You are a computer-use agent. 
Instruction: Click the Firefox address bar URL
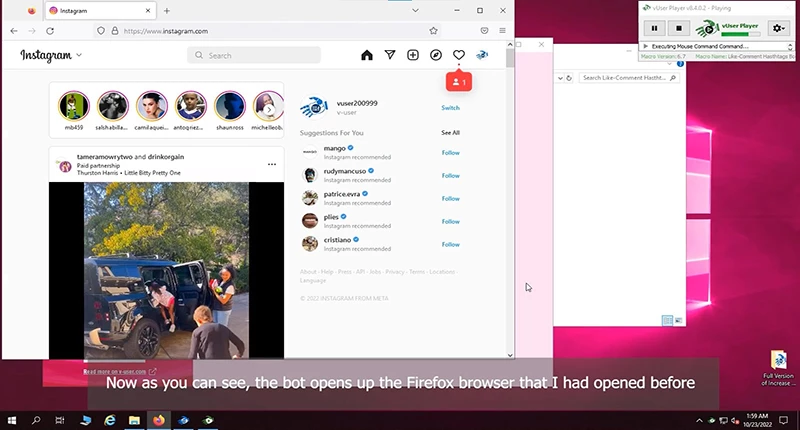pyautogui.click(x=166, y=31)
